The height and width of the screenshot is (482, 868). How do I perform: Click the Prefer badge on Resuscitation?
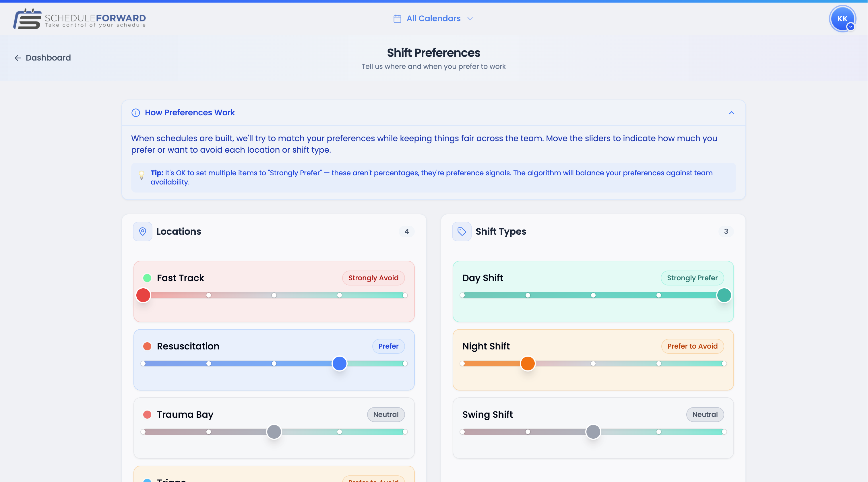(388, 346)
